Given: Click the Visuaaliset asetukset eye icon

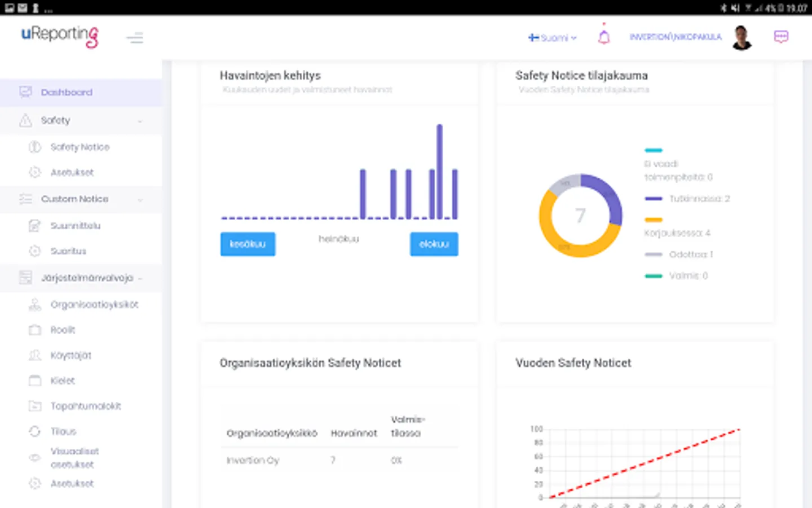Looking at the screenshot, I should tap(35, 457).
